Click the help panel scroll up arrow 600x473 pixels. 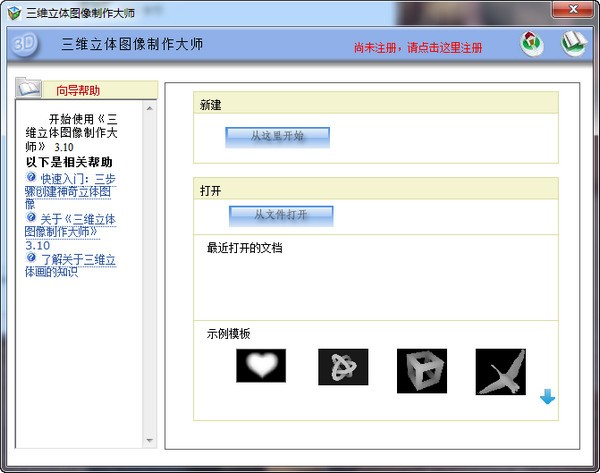pos(150,109)
